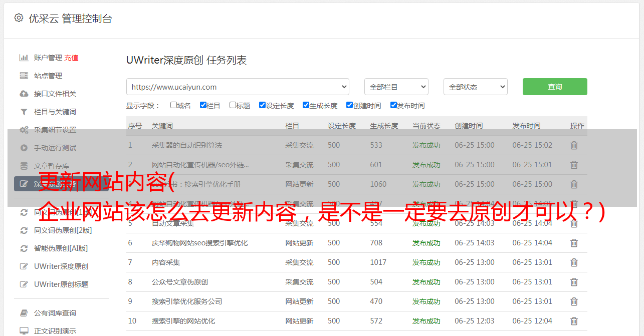644x336 pixels.
Task: Click the 操作 column header
Action: (577, 126)
